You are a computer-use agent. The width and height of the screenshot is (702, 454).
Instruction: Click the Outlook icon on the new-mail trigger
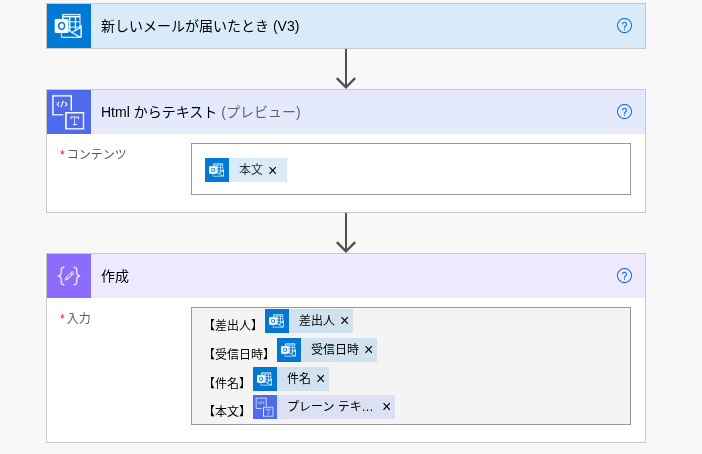click(68, 26)
